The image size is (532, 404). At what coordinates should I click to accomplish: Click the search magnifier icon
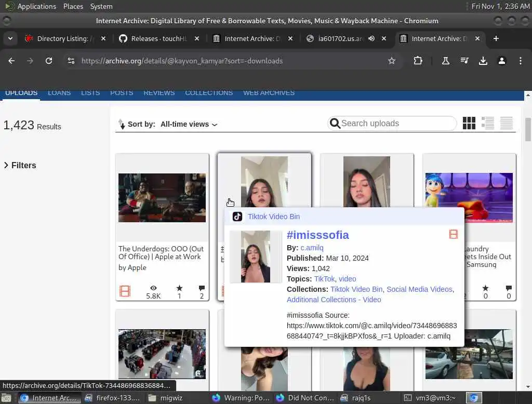(x=335, y=123)
